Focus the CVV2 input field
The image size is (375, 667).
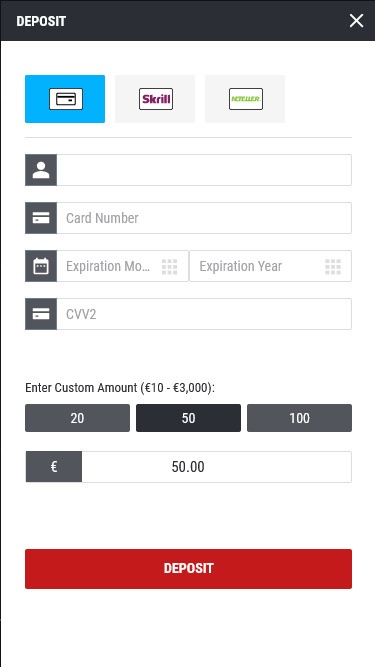[x=204, y=314]
